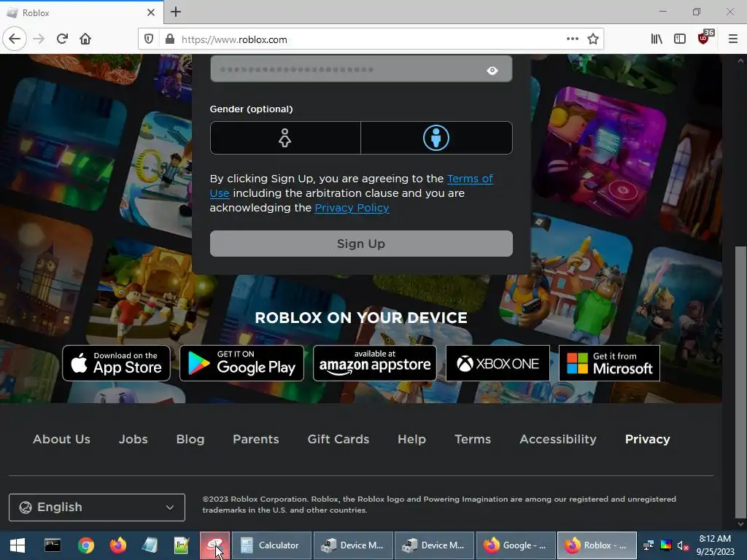
Task: Bookmark this page with the star
Action: tap(592, 39)
